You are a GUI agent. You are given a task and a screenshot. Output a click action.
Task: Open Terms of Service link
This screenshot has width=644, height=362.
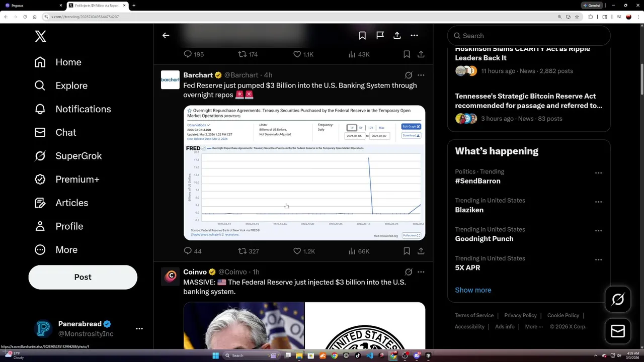(x=474, y=315)
